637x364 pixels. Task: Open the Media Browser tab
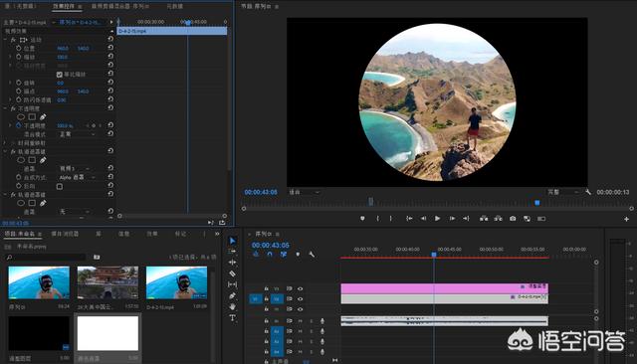(x=65, y=234)
